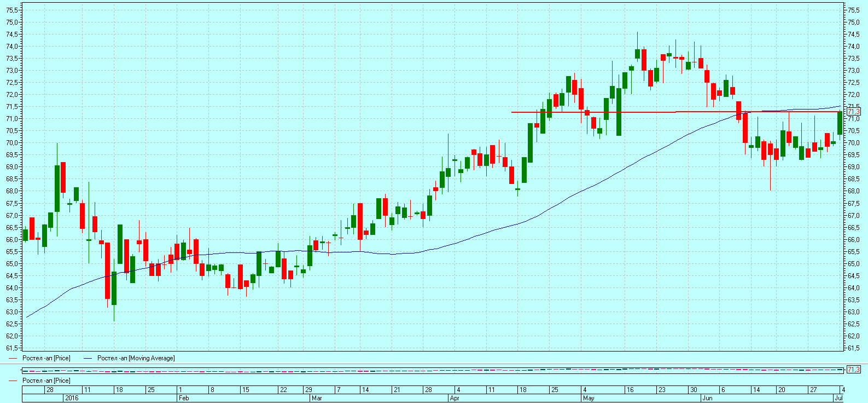The height and width of the screenshot is (403, 868).
Task: Click the '65,0' label on the left price axis
Action: [12, 264]
